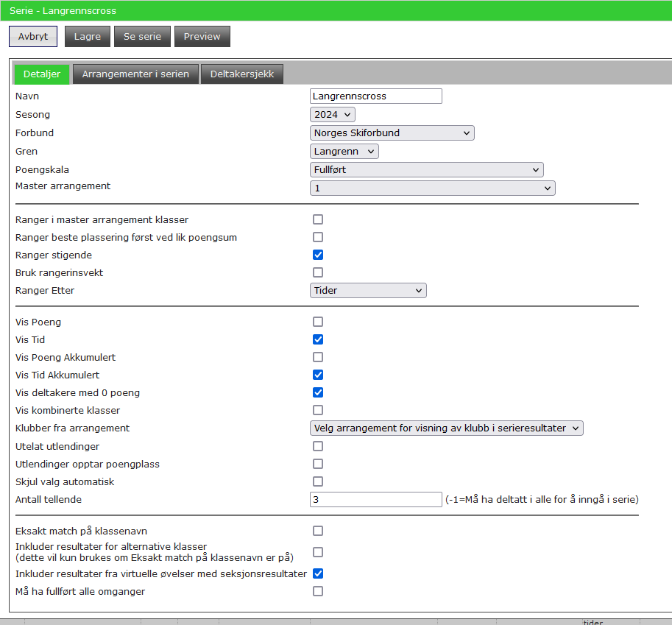Click the Serie - Langrennscross title text
Screen dimensions: 672x625
click(63, 11)
